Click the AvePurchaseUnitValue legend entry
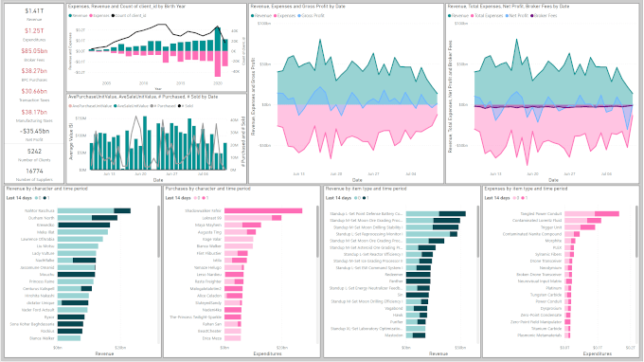 click(x=91, y=106)
